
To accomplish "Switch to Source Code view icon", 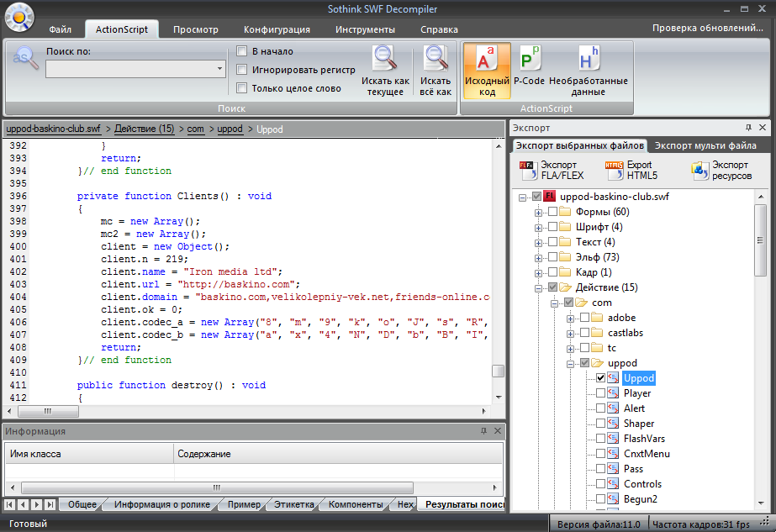I will pyautogui.click(x=487, y=59).
